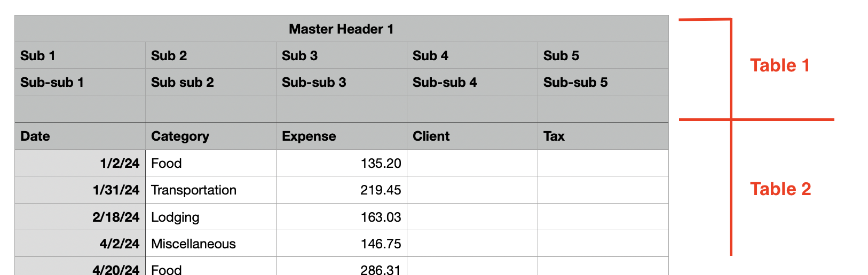Click the Sub 3 header cell
Image resolution: width=868 pixels, height=275 pixels.
tap(342, 56)
